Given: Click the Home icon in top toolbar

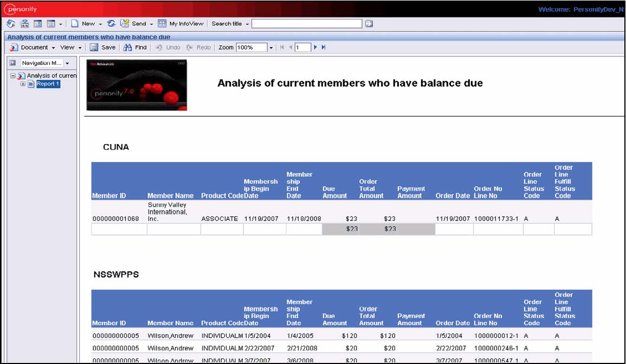Looking at the screenshot, I should [x=11, y=23].
